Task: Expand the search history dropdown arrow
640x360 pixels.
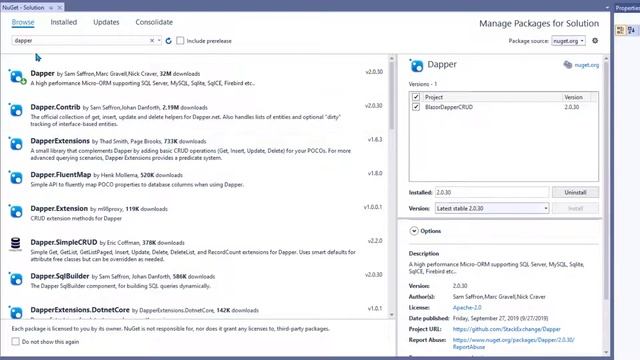Action: point(159,40)
